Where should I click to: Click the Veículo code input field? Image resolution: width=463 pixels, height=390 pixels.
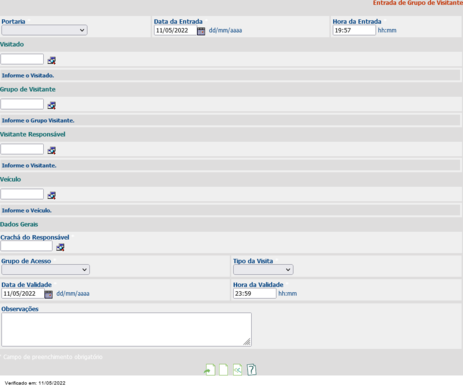(x=22, y=194)
